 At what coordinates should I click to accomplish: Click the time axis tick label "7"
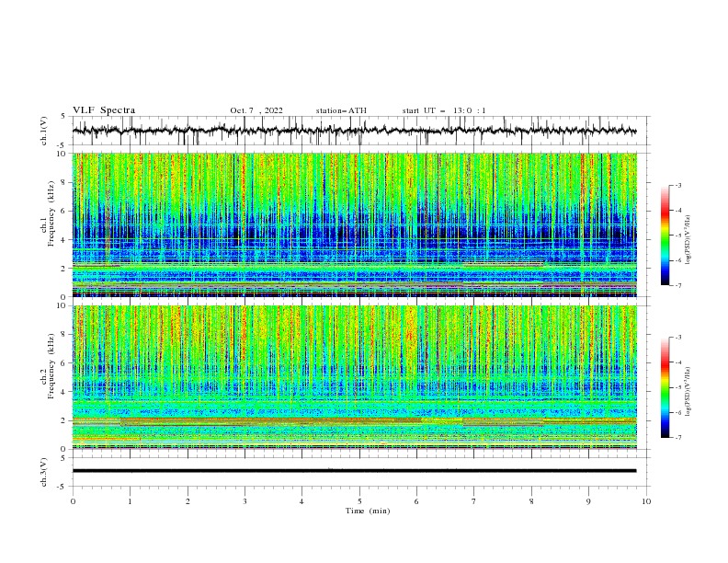474,501
